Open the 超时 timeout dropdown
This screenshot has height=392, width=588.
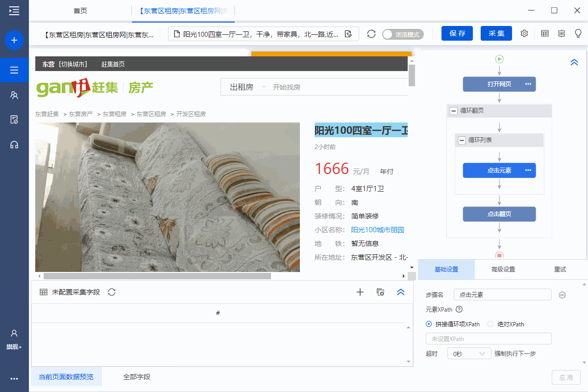click(x=469, y=353)
